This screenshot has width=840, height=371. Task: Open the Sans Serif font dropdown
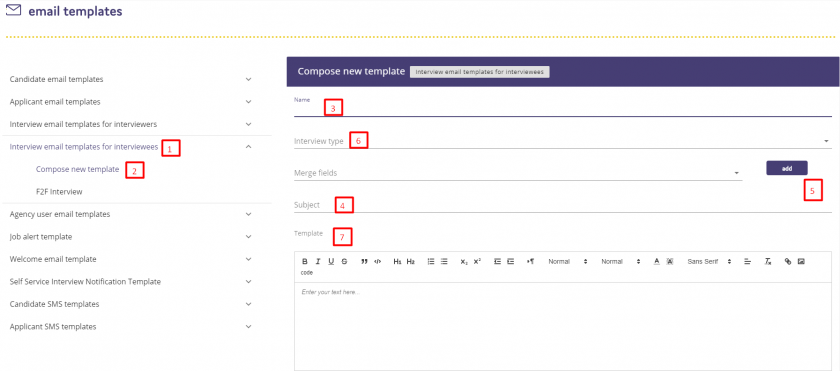tap(709, 261)
